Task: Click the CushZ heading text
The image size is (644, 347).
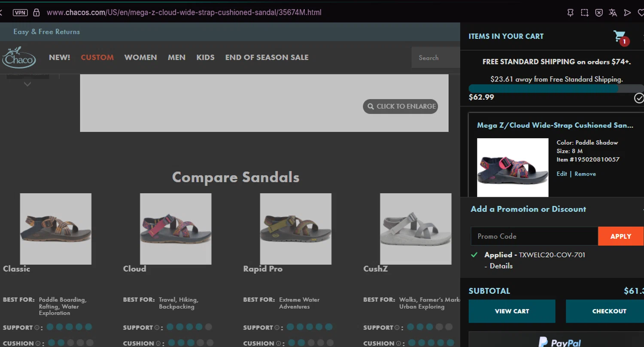Action: tap(376, 269)
